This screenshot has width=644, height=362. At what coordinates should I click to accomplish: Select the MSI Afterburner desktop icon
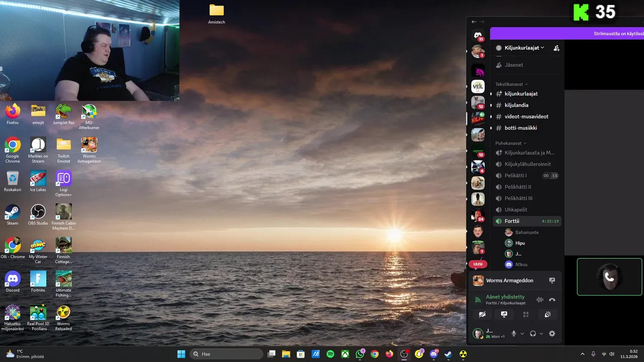click(x=89, y=117)
